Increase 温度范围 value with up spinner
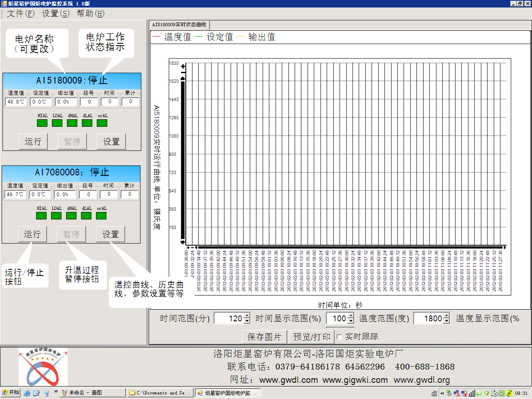 [446, 316]
